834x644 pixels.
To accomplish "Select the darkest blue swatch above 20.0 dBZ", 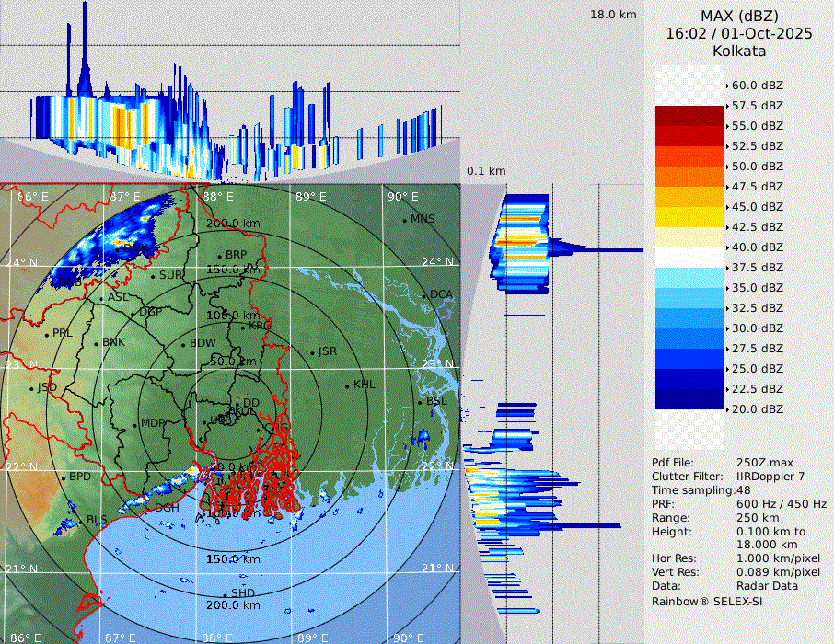I will [689, 398].
